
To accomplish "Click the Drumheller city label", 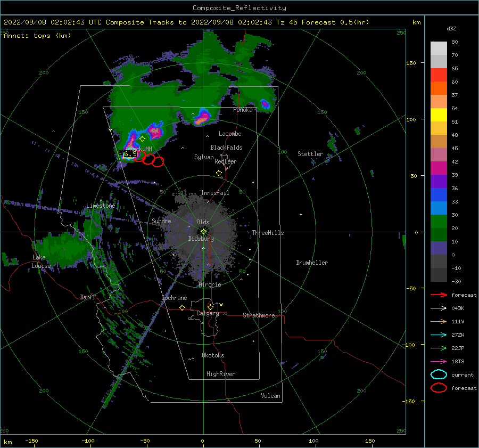I will [312, 263].
